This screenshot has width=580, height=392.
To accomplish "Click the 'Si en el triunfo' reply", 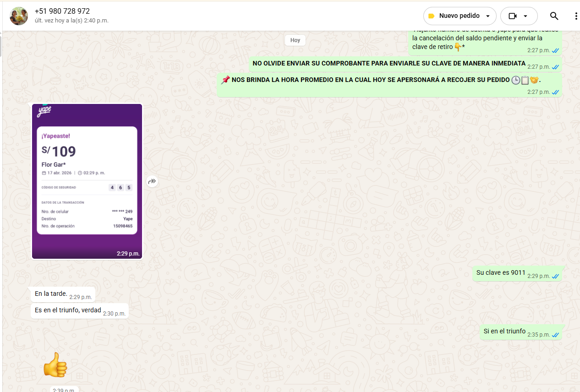I will pos(504,332).
